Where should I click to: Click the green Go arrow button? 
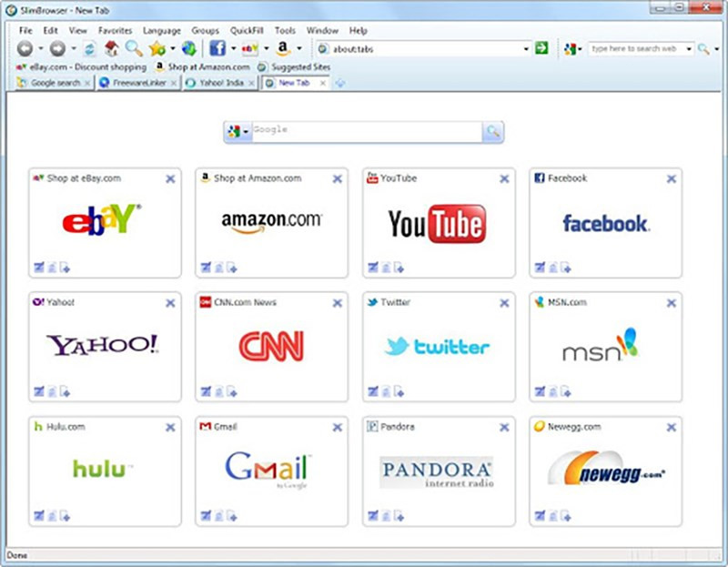[541, 48]
